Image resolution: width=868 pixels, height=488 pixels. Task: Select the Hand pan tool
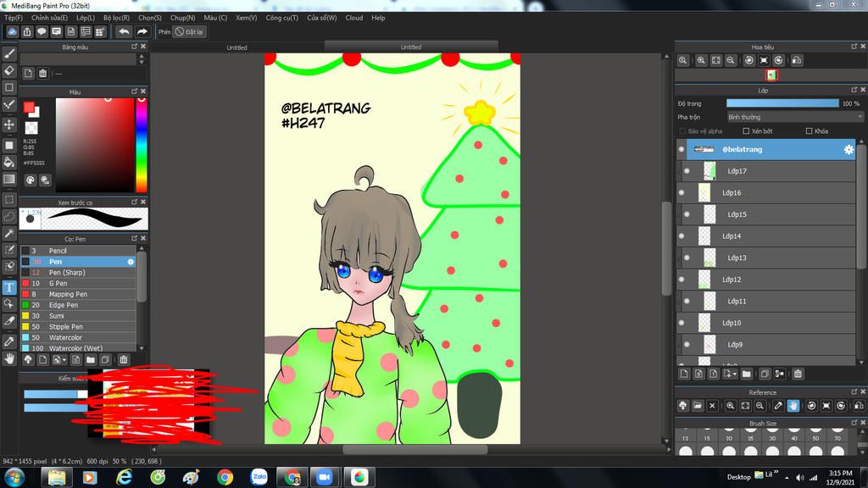[x=9, y=358]
